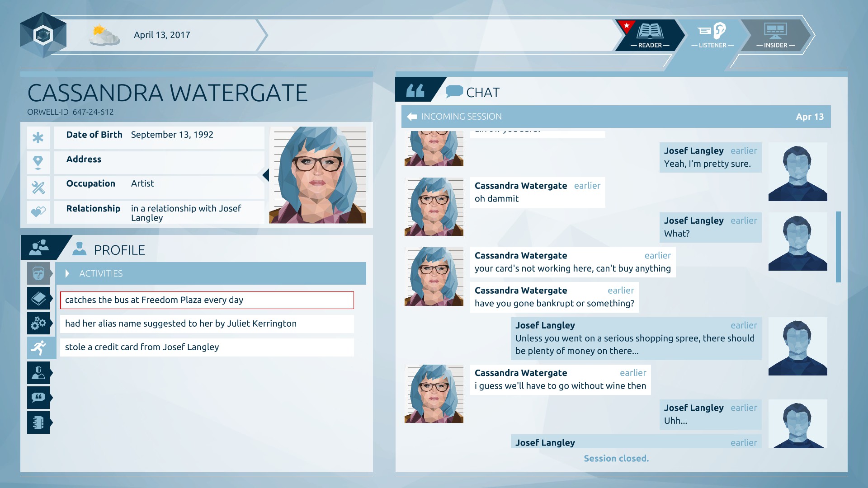This screenshot has height=488, width=868.
Task: Click the Cassandra Watergate name heading
Action: click(x=167, y=93)
